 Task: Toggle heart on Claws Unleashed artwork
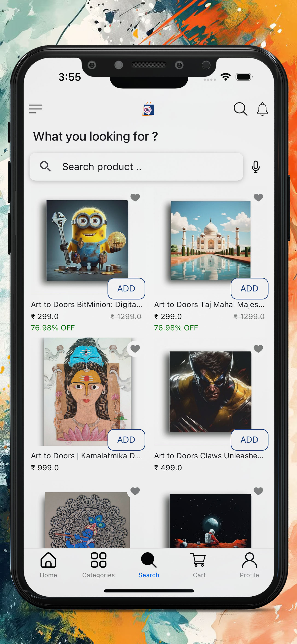click(x=258, y=348)
